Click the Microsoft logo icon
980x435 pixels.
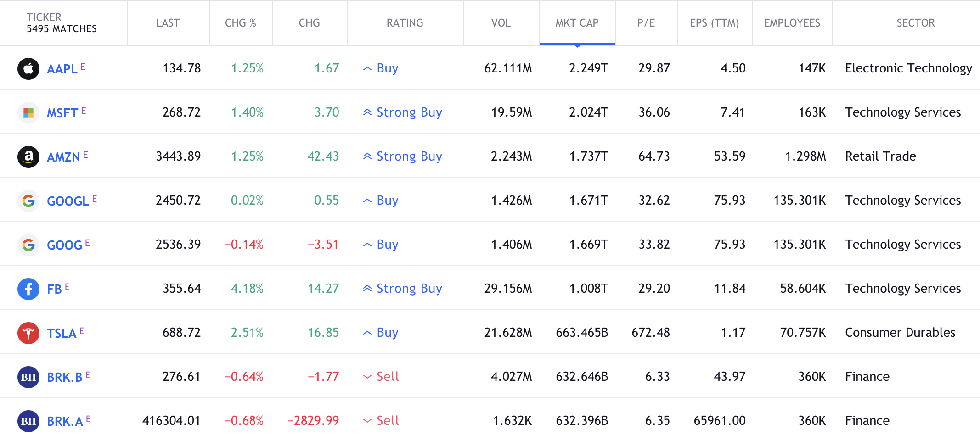tap(28, 113)
